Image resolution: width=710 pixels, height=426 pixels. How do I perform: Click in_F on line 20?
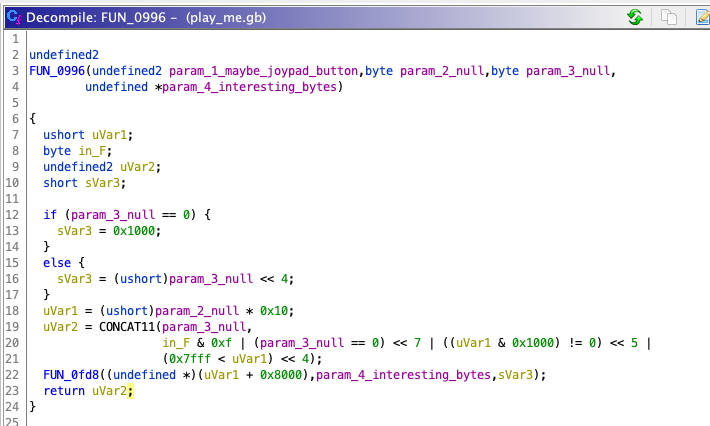pyautogui.click(x=176, y=343)
